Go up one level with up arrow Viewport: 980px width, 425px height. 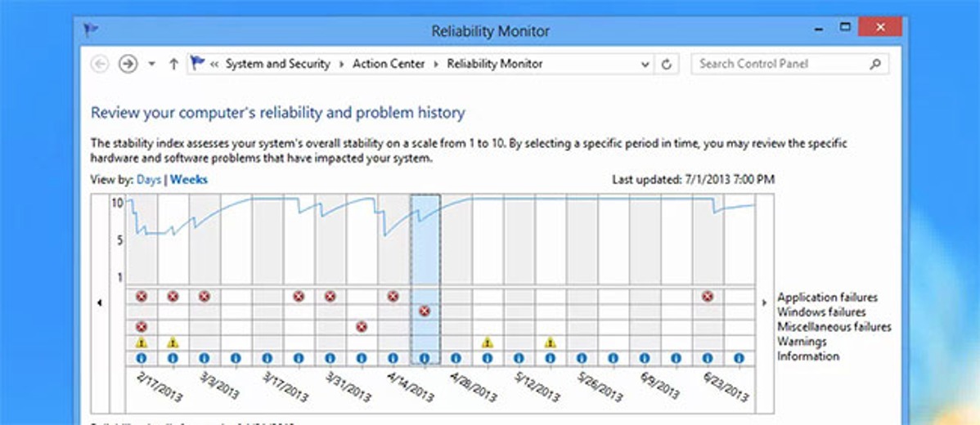[x=173, y=64]
